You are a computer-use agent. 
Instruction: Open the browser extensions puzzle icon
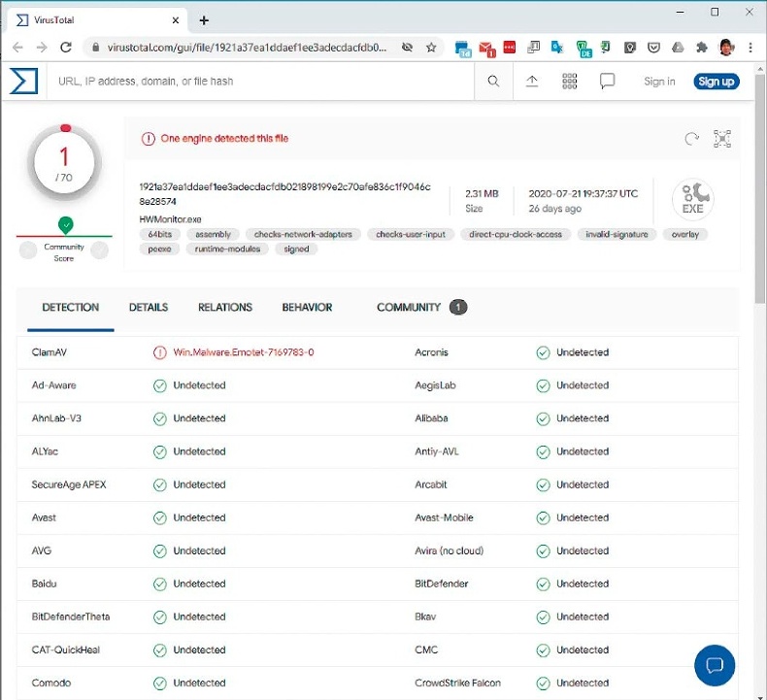click(x=702, y=48)
